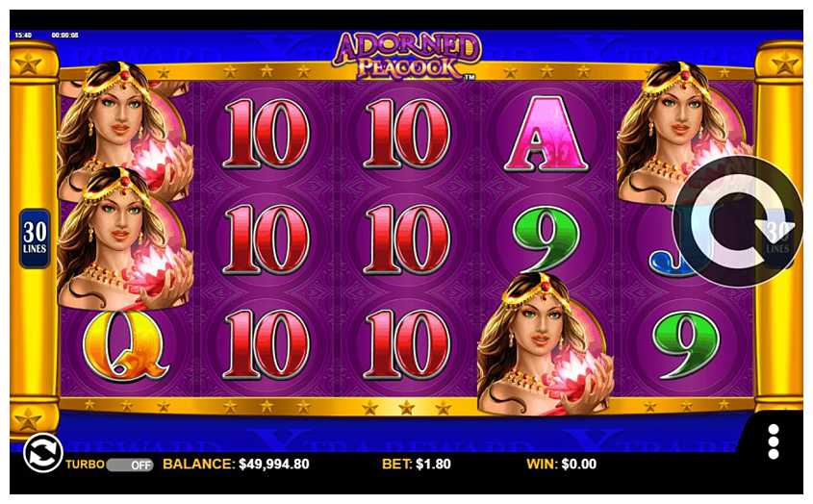The width and height of the screenshot is (813, 504).
Task: Click the top 10 in the third reel
Action: click(x=407, y=134)
